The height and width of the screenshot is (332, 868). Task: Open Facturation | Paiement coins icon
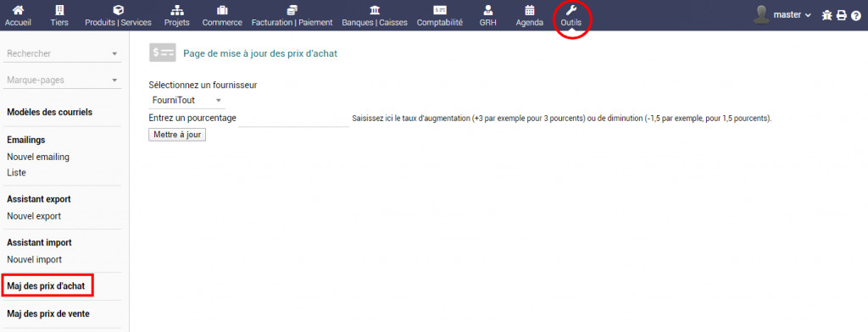coord(292,10)
